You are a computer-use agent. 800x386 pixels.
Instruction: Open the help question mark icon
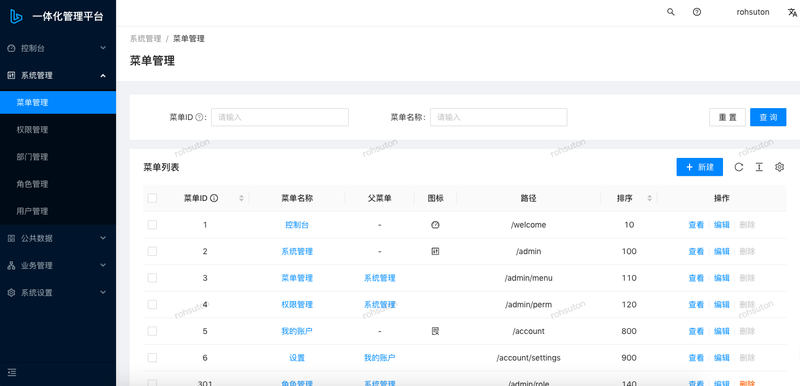pos(696,12)
